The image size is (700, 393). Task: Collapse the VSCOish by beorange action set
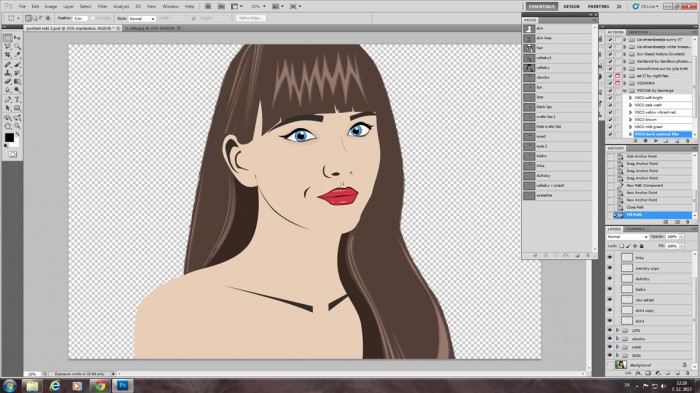tap(625, 90)
